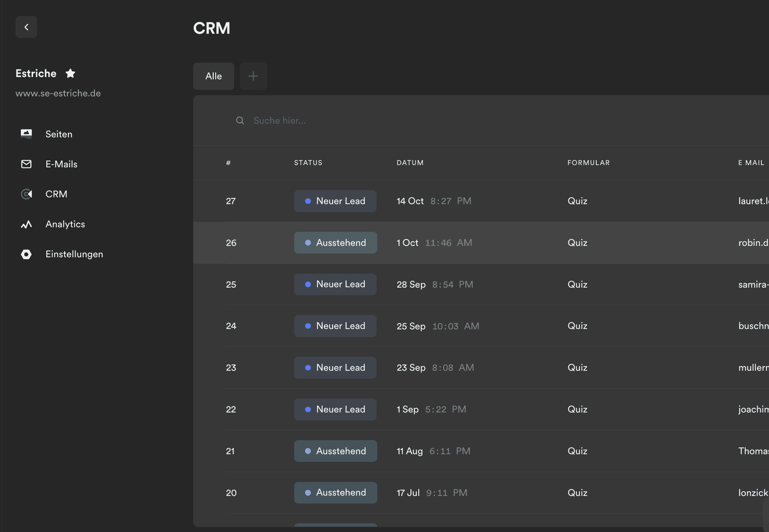769x532 pixels.
Task: Click the CRM target icon in sidebar
Action: tap(26, 194)
